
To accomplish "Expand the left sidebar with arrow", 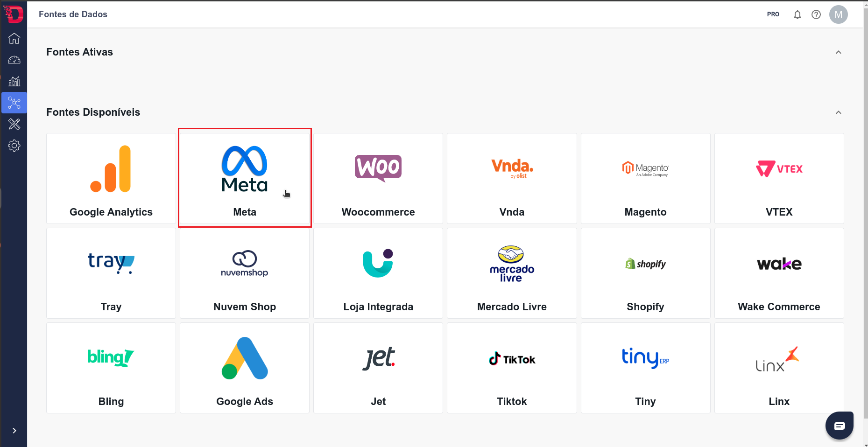I will [x=14, y=431].
